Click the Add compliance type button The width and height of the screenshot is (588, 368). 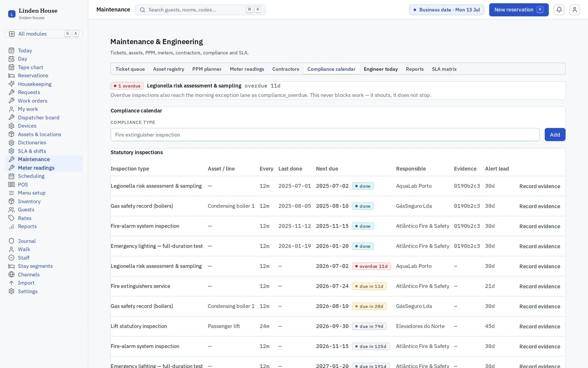(555, 135)
